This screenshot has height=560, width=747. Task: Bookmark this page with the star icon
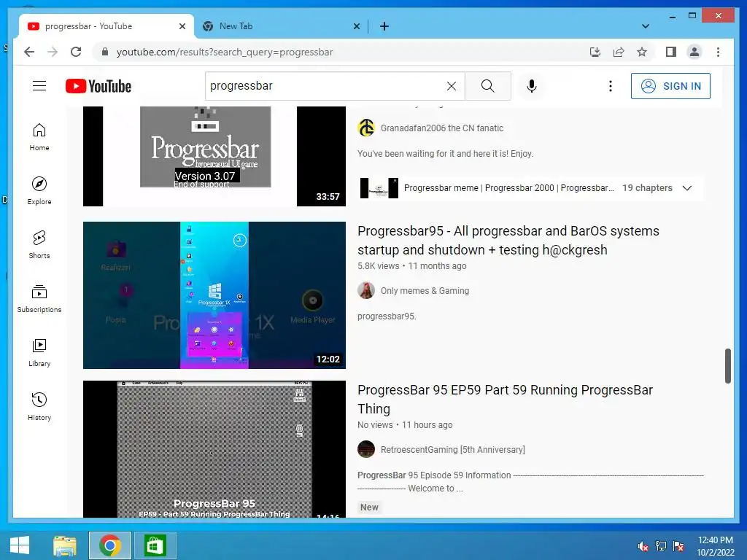pyautogui.click(x=642, y=52)
